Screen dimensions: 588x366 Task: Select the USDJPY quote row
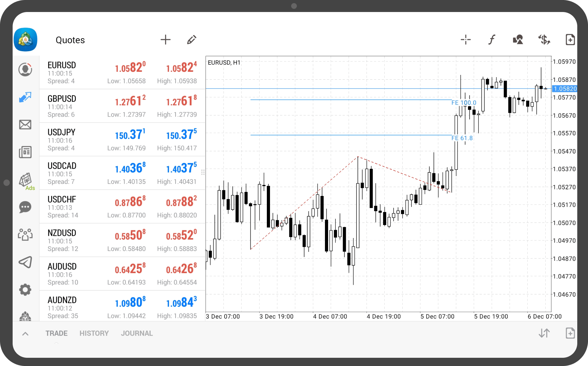tap(122, 140)
